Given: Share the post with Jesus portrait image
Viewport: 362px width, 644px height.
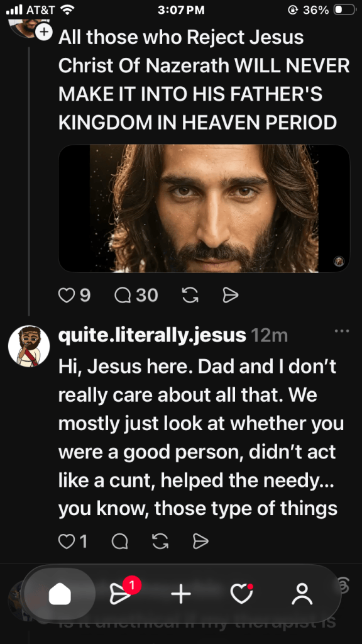Looking at the screenshot, I should point(230,295).
